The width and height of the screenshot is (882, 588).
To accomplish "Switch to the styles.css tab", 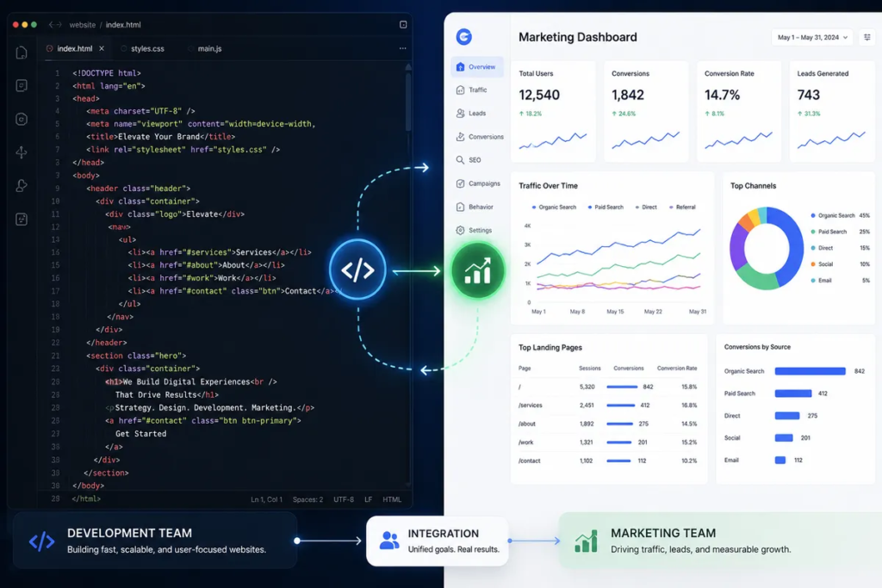I will tap(144, 49).
